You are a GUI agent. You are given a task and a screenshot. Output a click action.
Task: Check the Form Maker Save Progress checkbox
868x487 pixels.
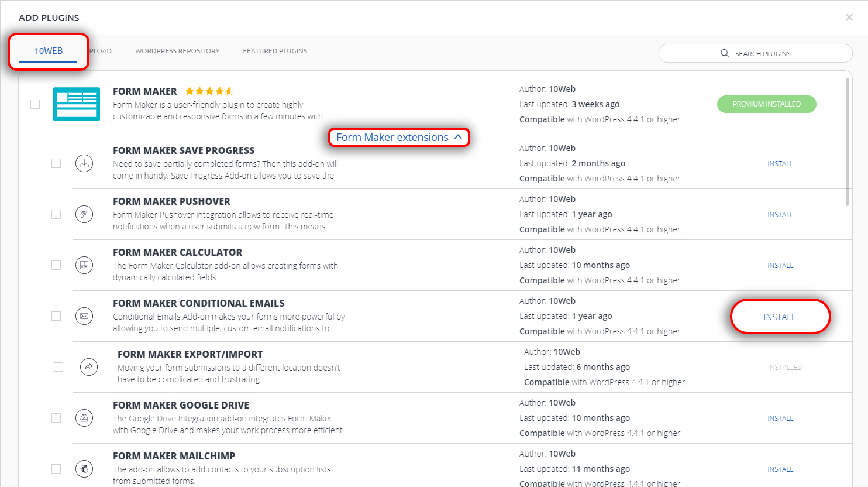pyautogui.click(x=56, y=163)
